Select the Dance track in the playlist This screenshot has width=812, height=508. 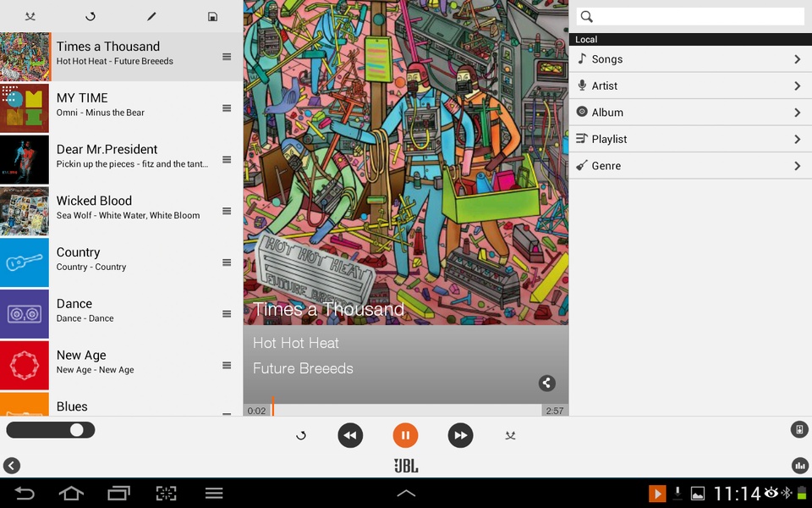click(x=121, y=313)
